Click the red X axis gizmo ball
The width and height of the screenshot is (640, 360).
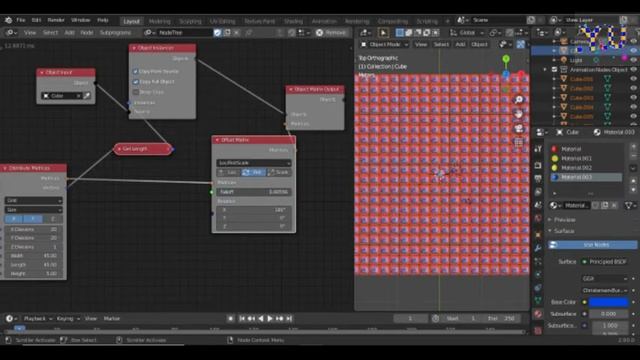coord(521,74)
